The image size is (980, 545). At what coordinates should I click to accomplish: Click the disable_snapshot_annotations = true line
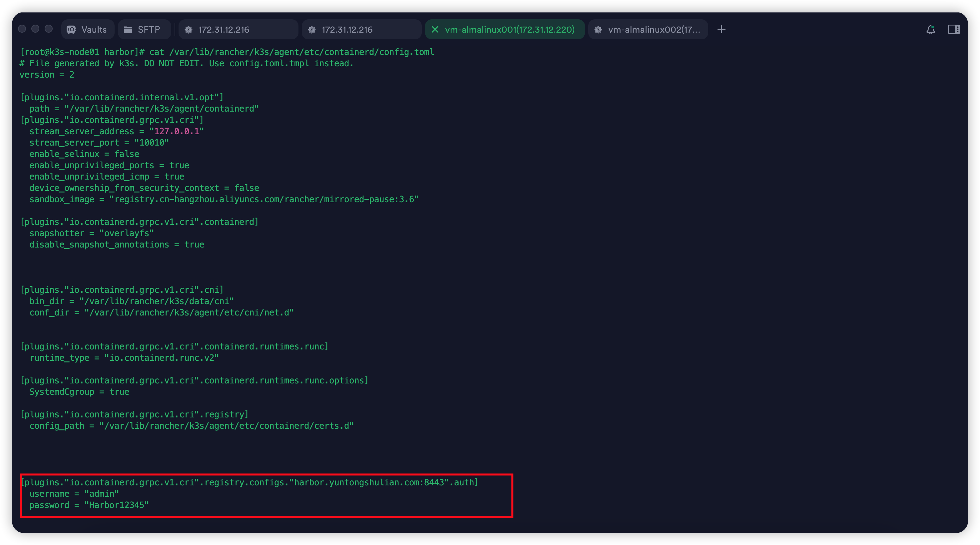117,245
